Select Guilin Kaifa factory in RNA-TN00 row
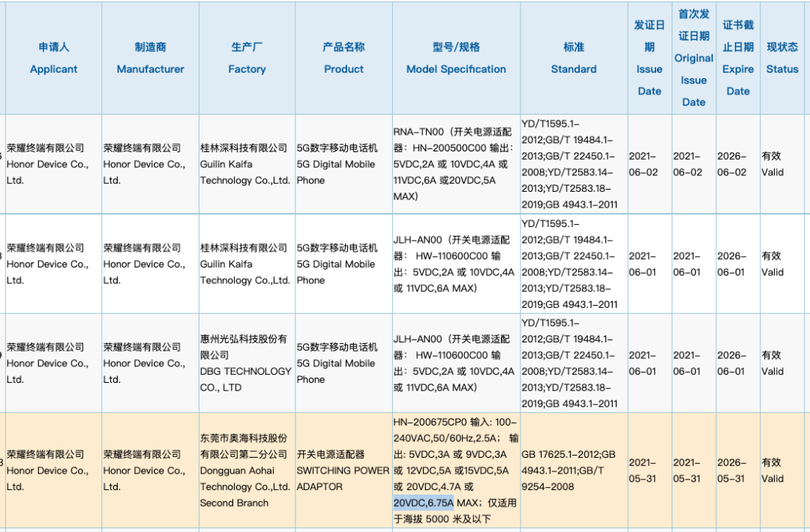The height and width of the screenshot is (532, 810). (247, 164)
